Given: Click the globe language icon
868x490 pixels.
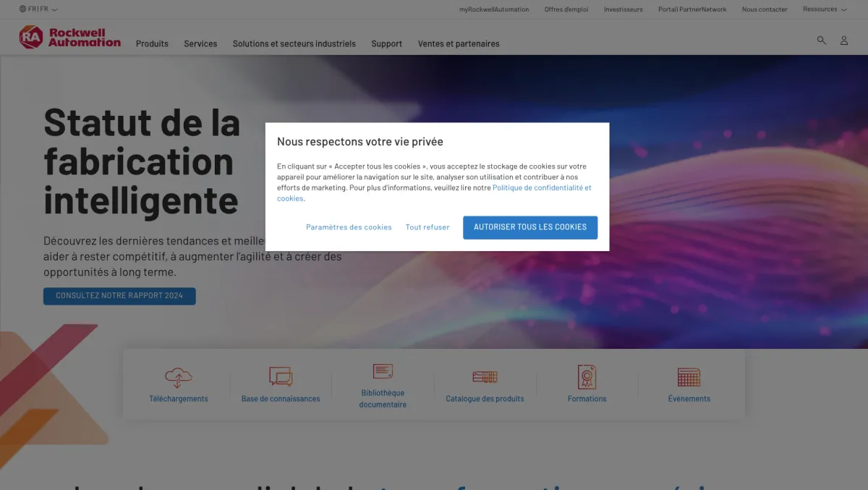Looking at the screenshot, I should pos(22,9).
